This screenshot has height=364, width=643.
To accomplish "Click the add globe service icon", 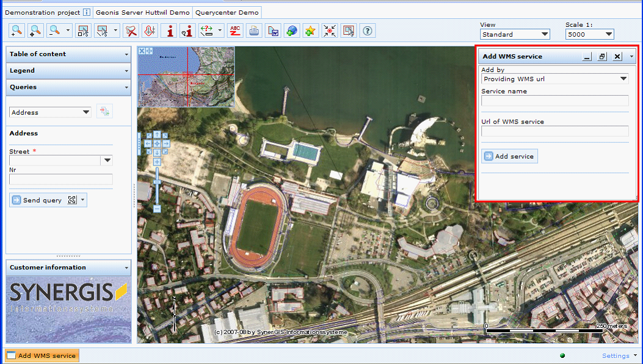I will point(292,30).
